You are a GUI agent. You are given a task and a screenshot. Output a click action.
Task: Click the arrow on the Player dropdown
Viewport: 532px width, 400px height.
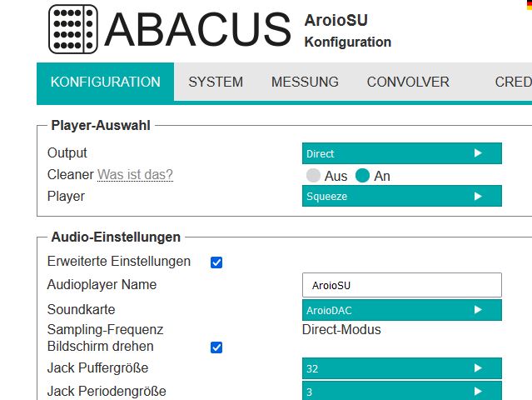[x=478, y=197]
